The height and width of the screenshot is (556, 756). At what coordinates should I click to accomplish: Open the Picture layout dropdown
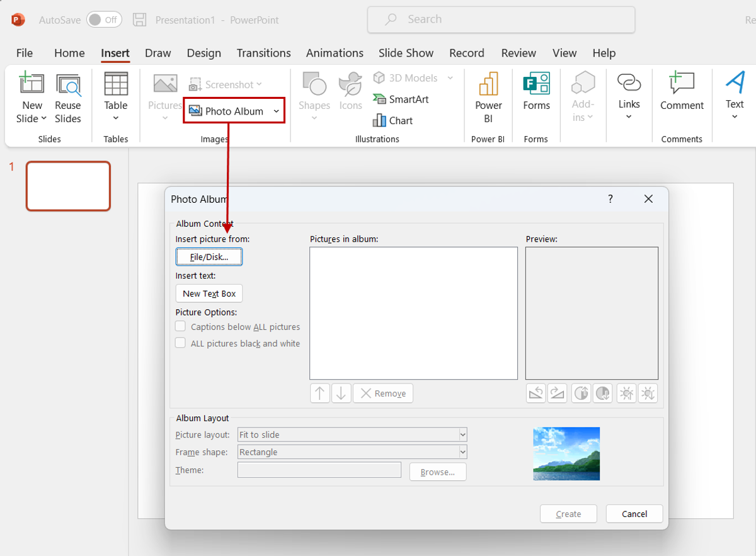pyautogui.click(x=462, y=434)
